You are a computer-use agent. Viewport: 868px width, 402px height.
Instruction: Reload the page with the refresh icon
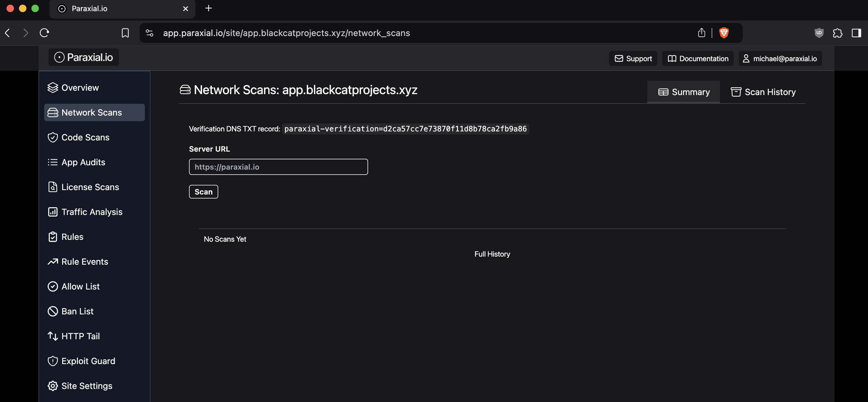click(44, 33)
